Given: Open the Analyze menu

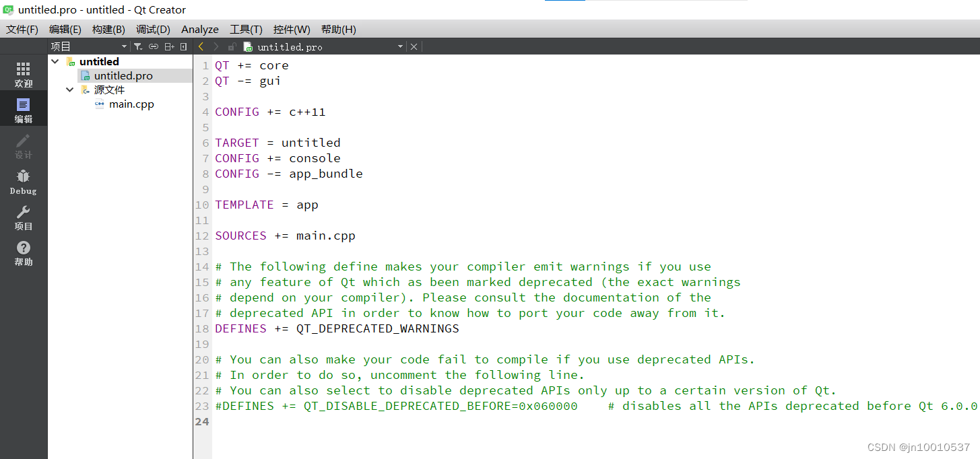Looking at the screenshot, I should tap(200, 29).
